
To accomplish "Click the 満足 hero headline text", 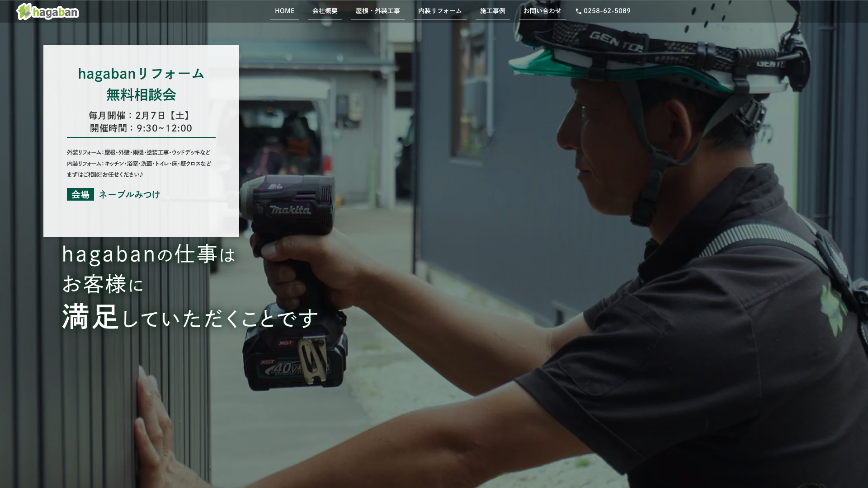I will point(90,317).
